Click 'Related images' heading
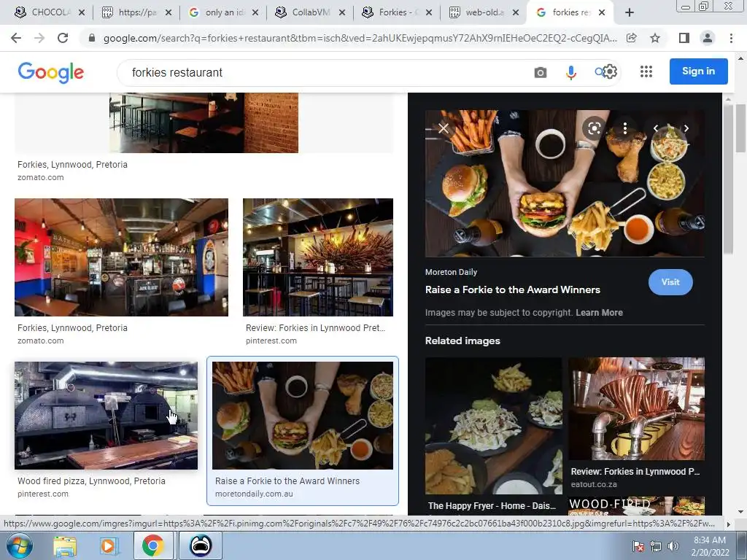 click(462, 341)
